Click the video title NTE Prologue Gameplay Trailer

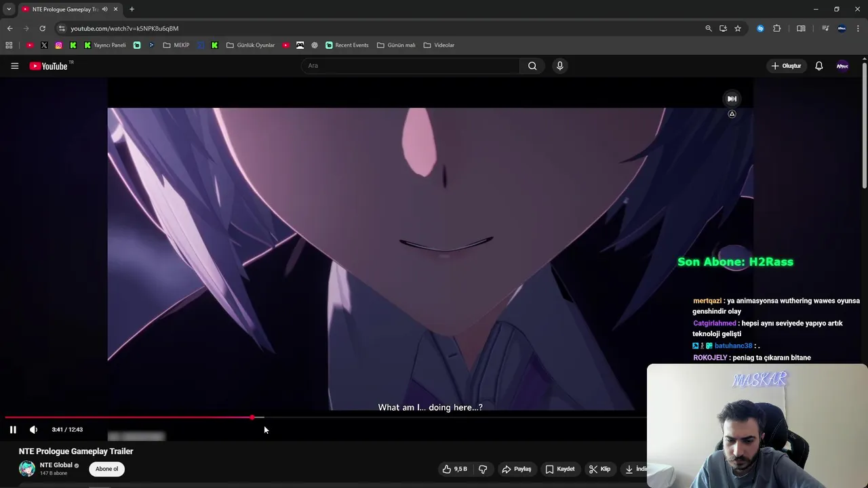(x=76, y=451)
